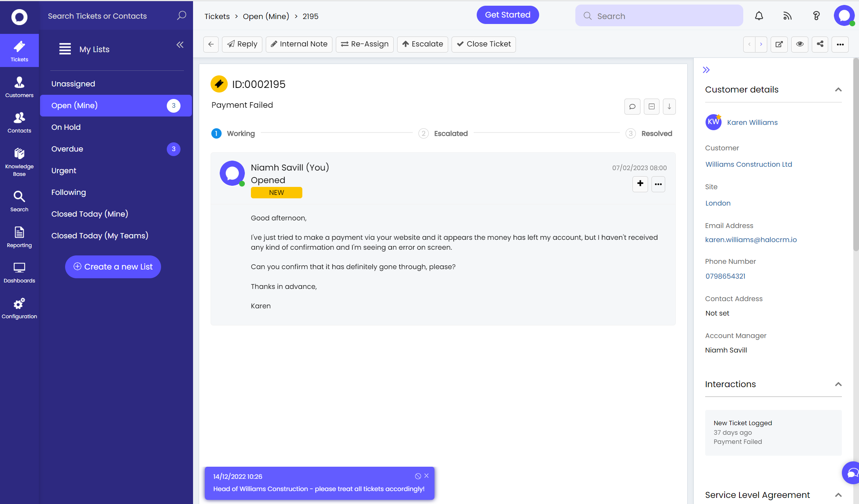Viewport: 859px width, 504px height.
Task: Click the plus icon on opened action
Action: click(640, 184)
